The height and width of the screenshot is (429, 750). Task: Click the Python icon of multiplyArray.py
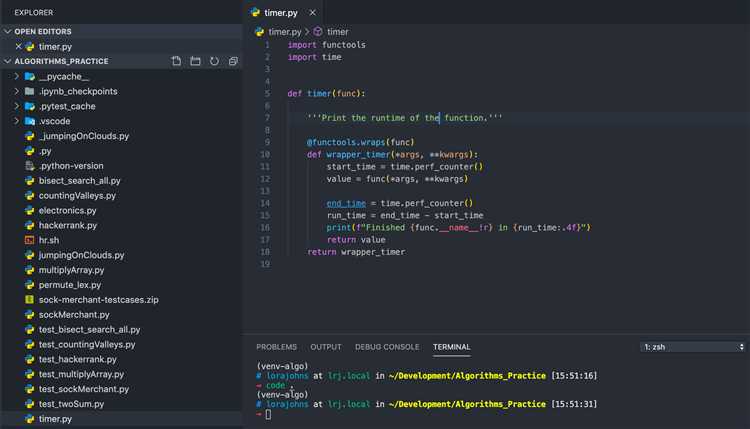[x=30, y=270]
